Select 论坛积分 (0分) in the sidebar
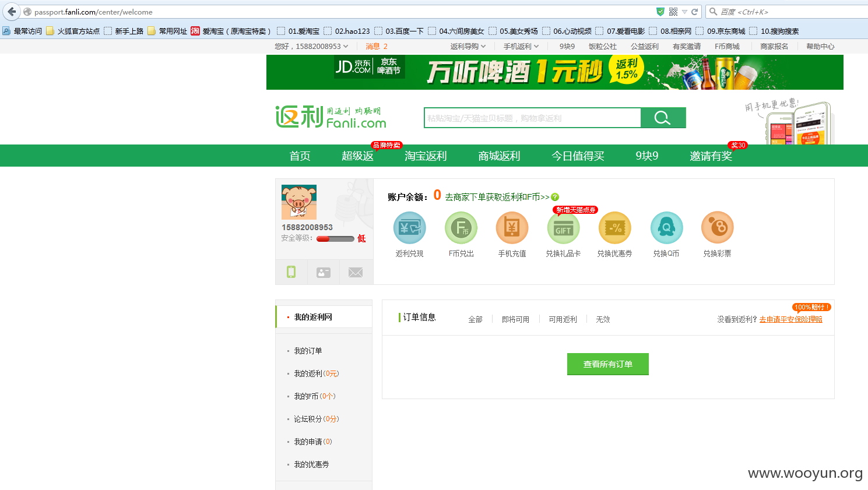868x490 pixels. click(316, 419)
